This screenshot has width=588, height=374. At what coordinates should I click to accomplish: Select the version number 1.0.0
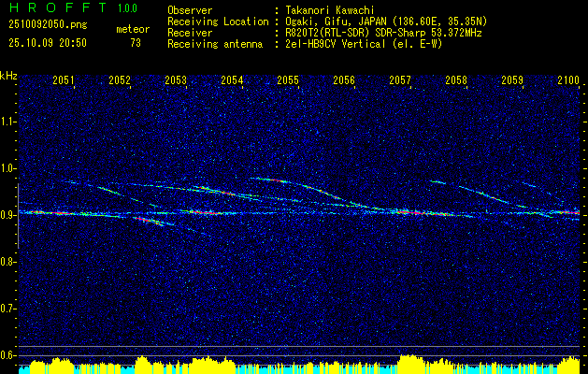pos(127,8)
